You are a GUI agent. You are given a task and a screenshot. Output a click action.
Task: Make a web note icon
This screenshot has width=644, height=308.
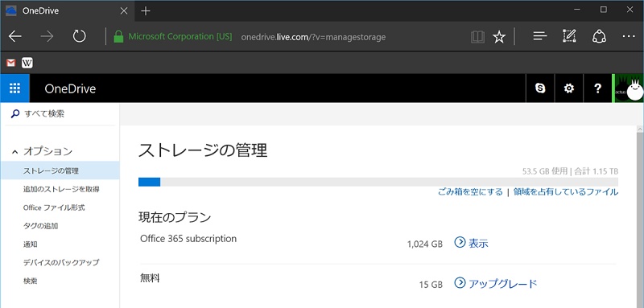(569, 36)
